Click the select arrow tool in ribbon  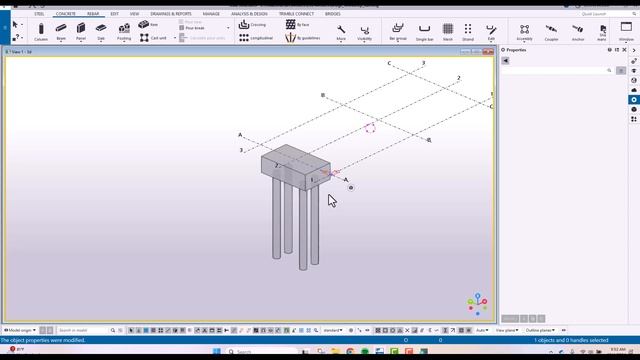coord(15,25)
